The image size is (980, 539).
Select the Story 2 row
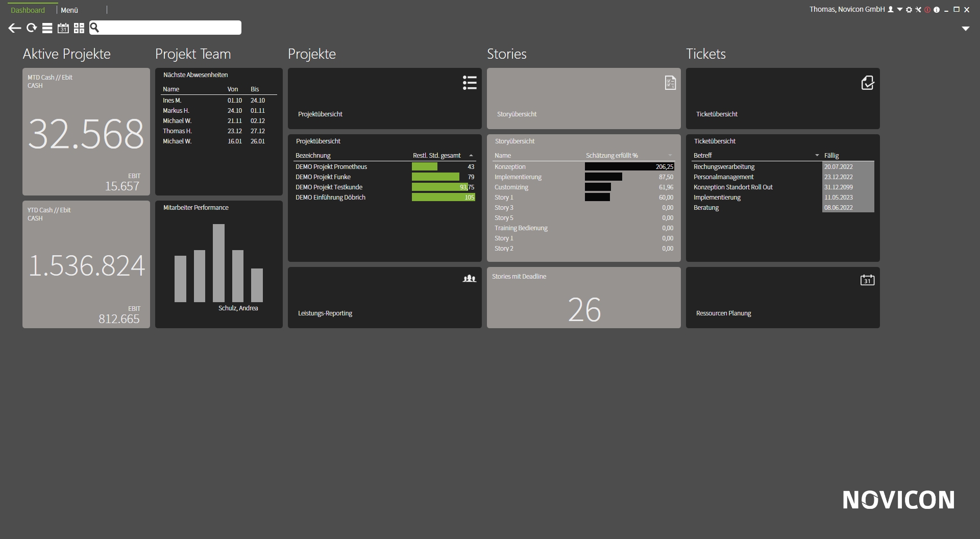[x=584, y=249]
